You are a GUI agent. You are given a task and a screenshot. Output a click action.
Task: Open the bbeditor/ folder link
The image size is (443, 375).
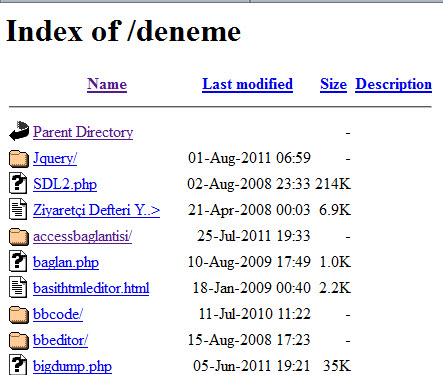pyautogui.click(x=60, y=340)
